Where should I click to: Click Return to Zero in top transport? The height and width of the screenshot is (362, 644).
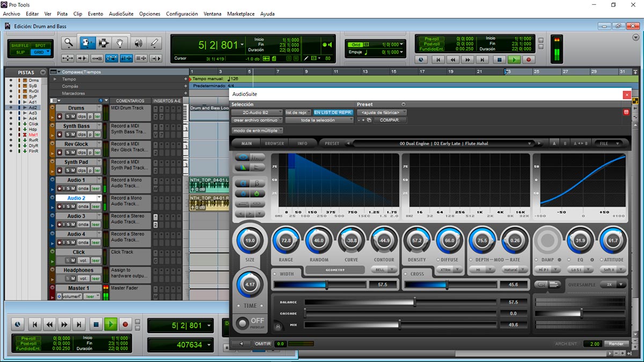(x=438, y=60)
